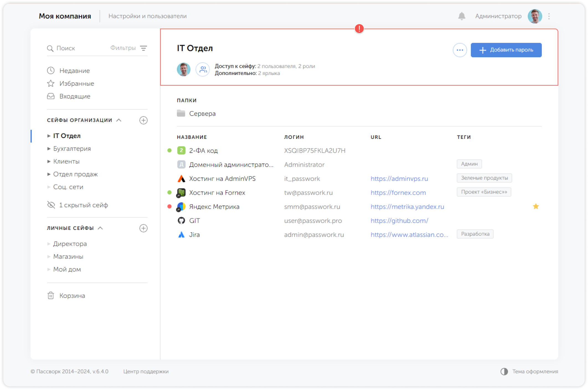Open the Корзина trash bin
The height and width of the screenshot is (390, 588).
72,296
